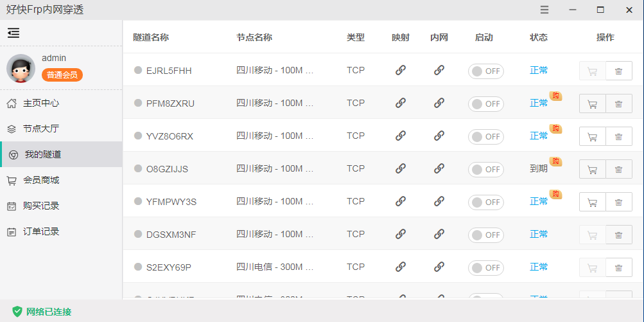
Task: Open 购买记录 from the sidebar
Action: click(40, 206)
